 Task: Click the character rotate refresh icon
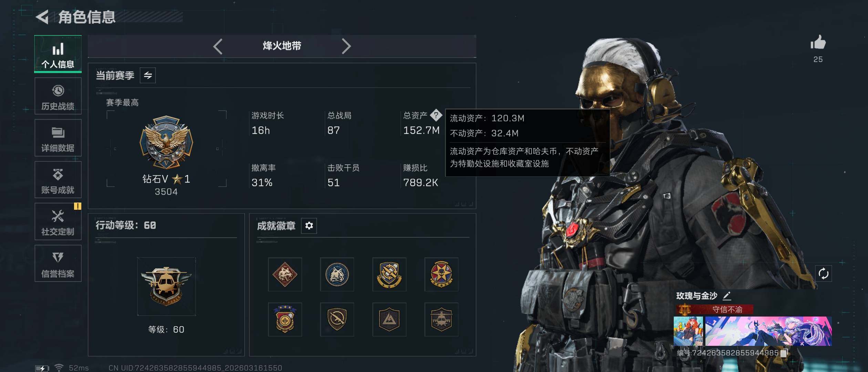pos(823,274)
